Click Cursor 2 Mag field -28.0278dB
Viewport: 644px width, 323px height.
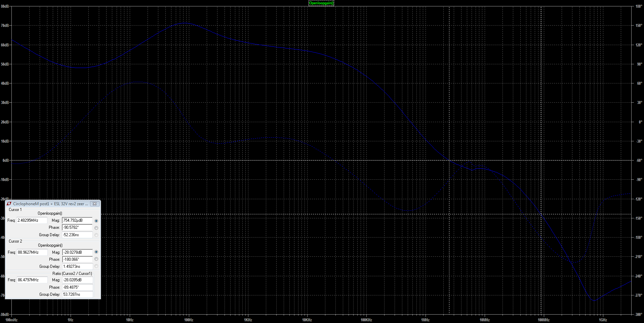77,252
